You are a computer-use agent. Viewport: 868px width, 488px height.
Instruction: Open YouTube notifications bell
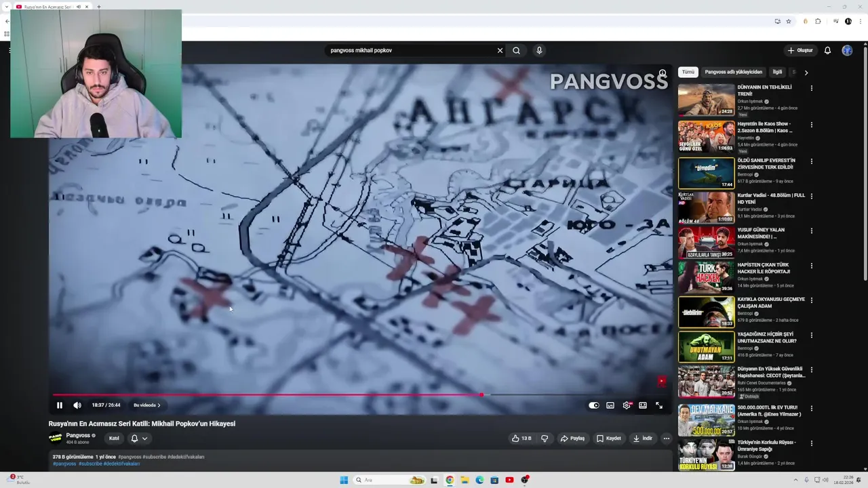coord(827,50)
